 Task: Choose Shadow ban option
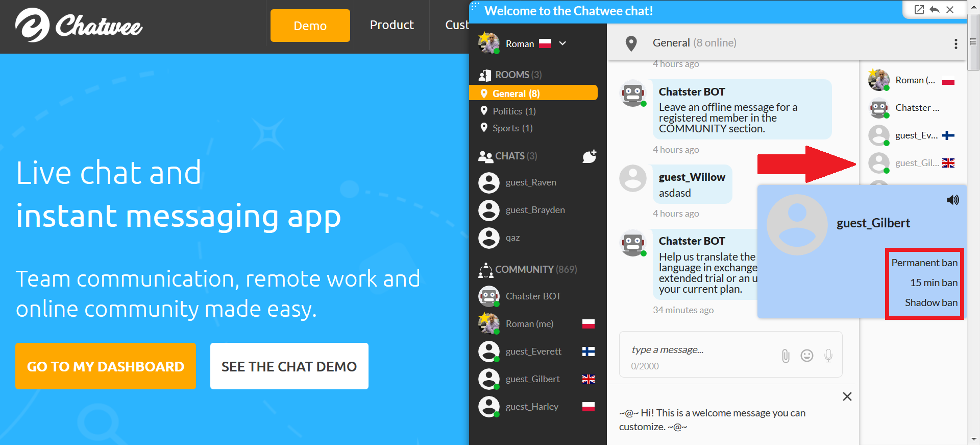pos(931,302)
